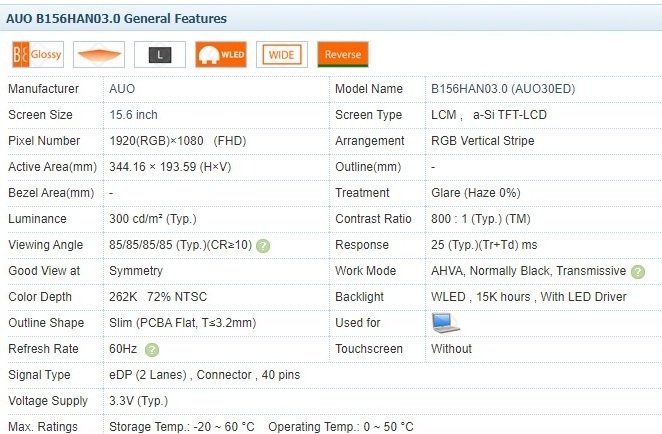
Task: Click the Outline Shape label
Action: [46, 323]
